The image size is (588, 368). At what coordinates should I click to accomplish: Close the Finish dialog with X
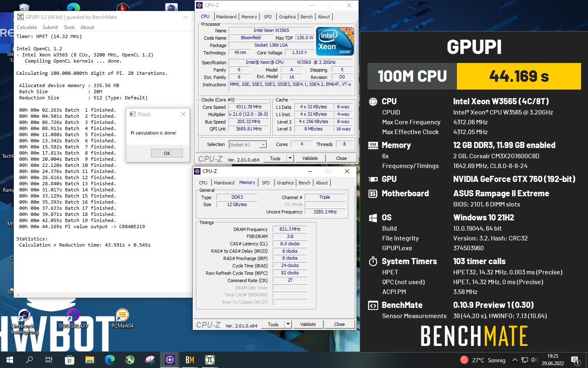click(183, 114)
